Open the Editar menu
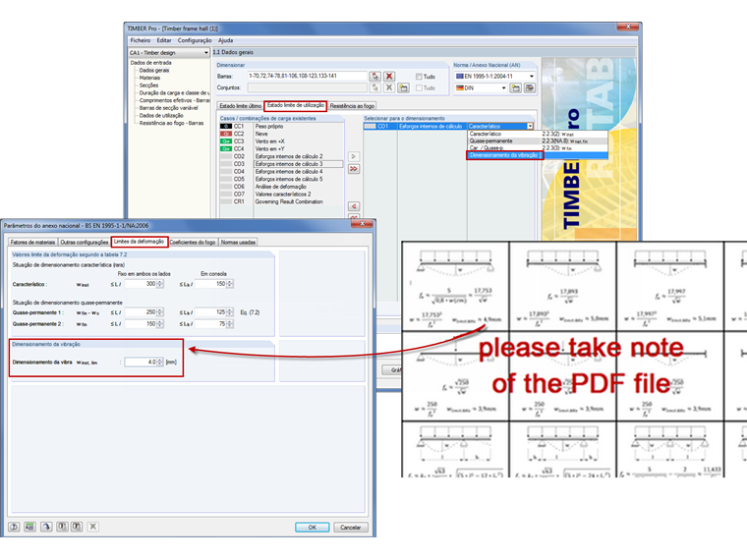This screenshot has height=560, width=747. pos(164,41)
